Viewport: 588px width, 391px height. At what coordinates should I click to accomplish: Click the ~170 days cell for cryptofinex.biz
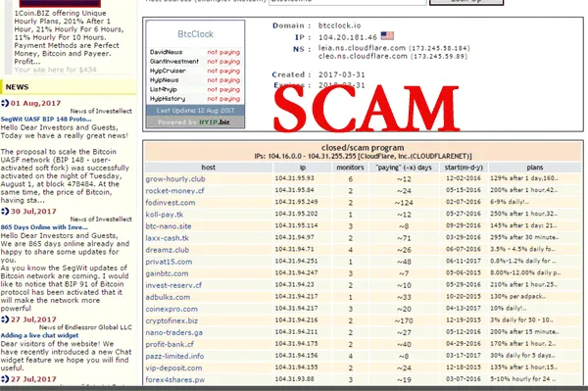(404, 320)
